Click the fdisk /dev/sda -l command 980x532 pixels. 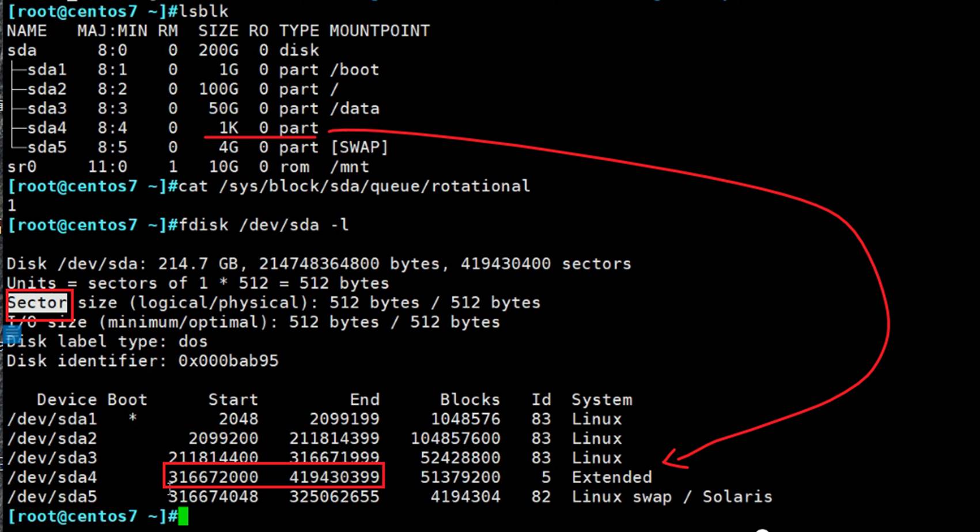point(264,225)
